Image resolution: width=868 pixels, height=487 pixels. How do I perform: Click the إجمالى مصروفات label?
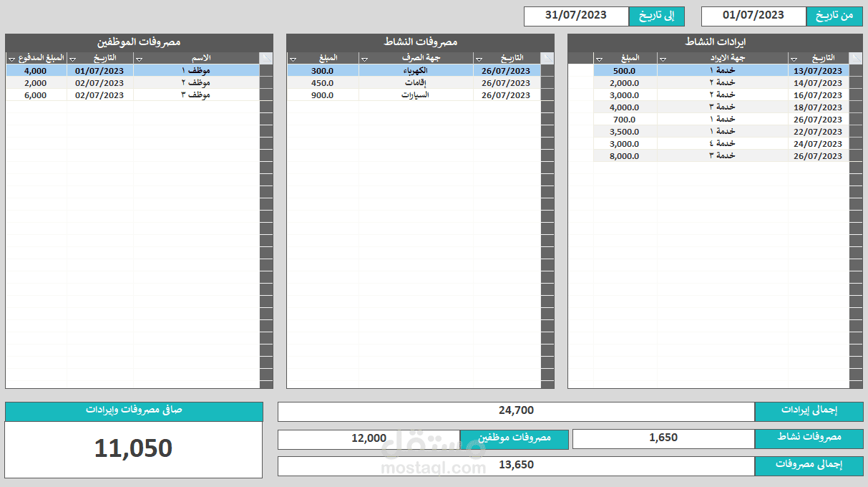pos(809,466)
